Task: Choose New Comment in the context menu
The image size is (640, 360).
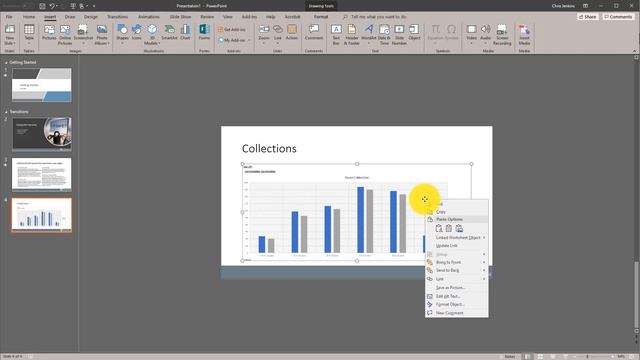Action: pos(456,313)
